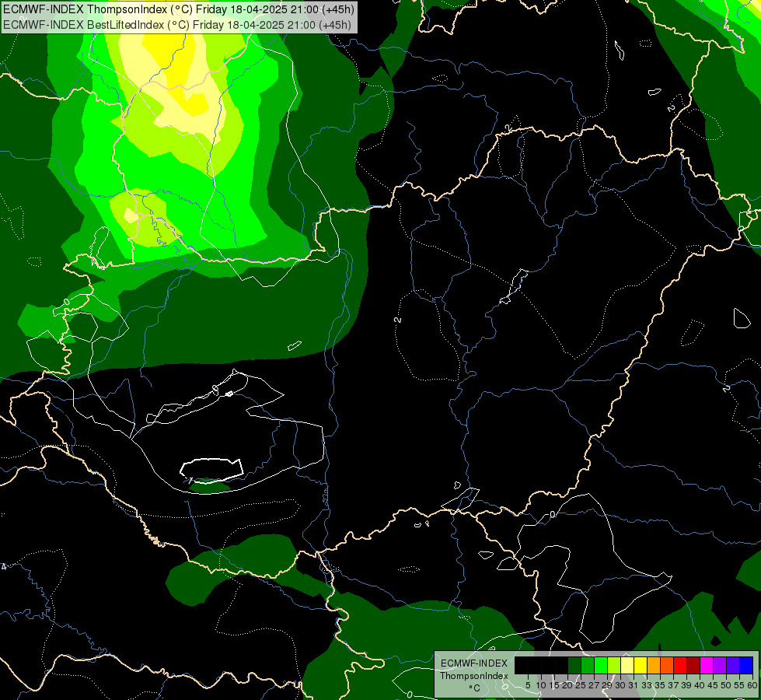Click the ECMWF-INDEX label in the legend
Screen dimensions: 761x700
[x=474, y=663]
